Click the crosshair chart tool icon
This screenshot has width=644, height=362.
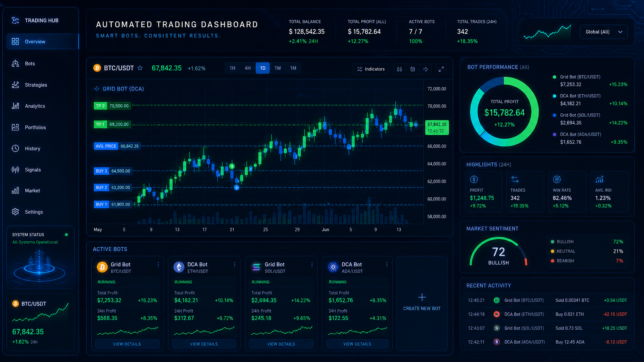point(426,69)
